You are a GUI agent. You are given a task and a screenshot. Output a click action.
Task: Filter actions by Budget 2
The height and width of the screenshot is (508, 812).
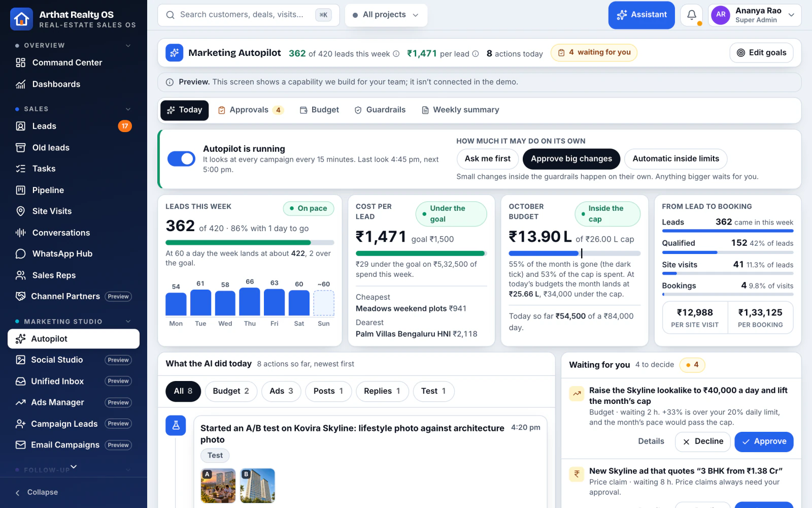click(231, 391)
